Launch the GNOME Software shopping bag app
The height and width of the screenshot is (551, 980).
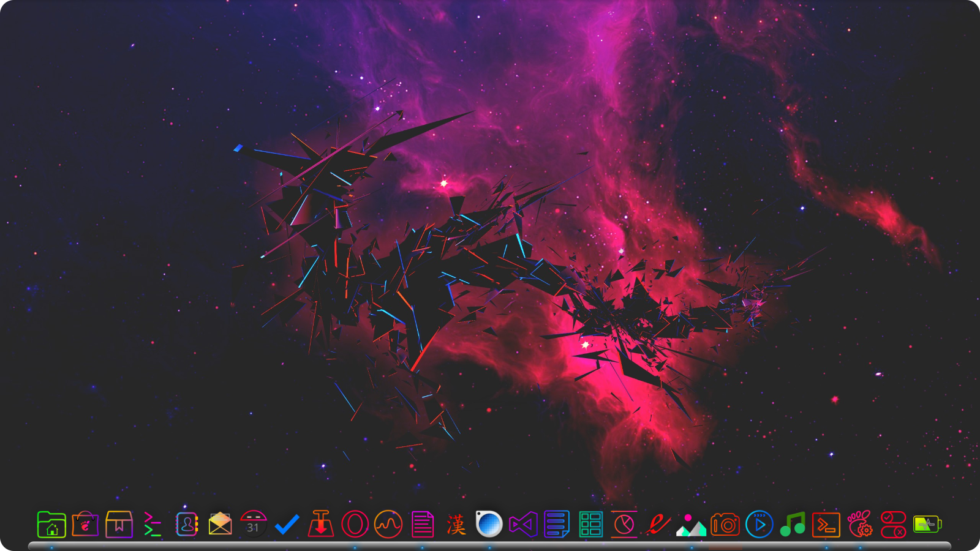tap(85, 525)
